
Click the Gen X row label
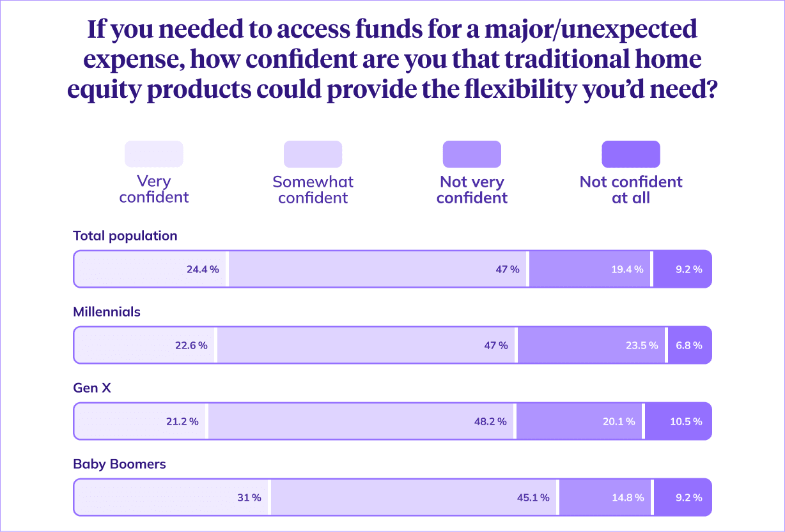(x=92, y=388)
